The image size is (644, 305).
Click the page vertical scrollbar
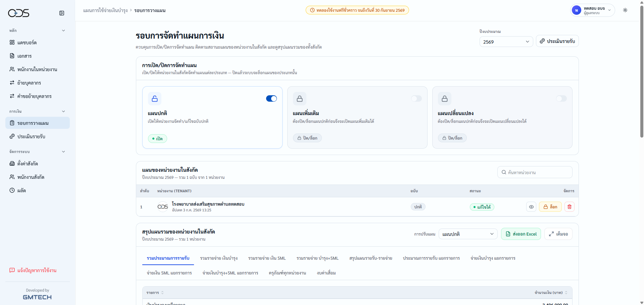(642, 71)
